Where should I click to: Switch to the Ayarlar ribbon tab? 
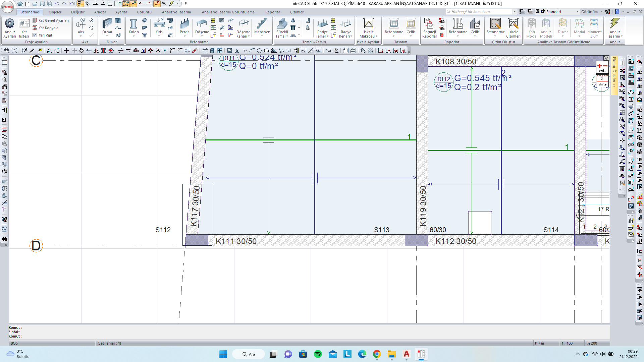(x=121, y=12)
